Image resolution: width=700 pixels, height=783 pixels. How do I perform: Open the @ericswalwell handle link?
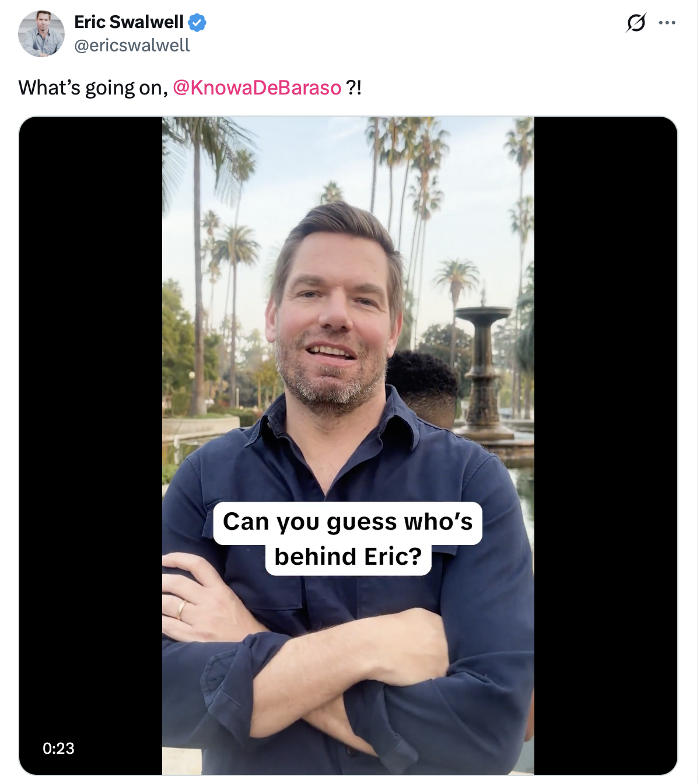tap(132, 46)
